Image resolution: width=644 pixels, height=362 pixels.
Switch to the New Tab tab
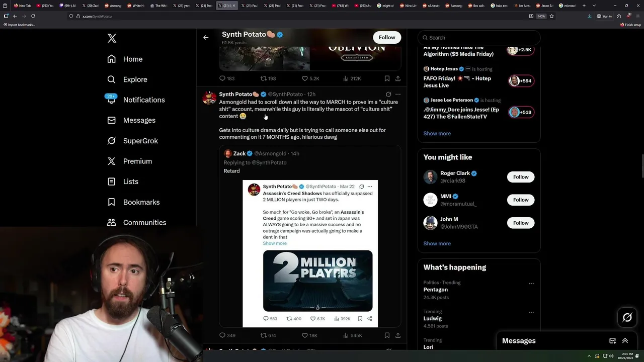[x=23, y=6]
